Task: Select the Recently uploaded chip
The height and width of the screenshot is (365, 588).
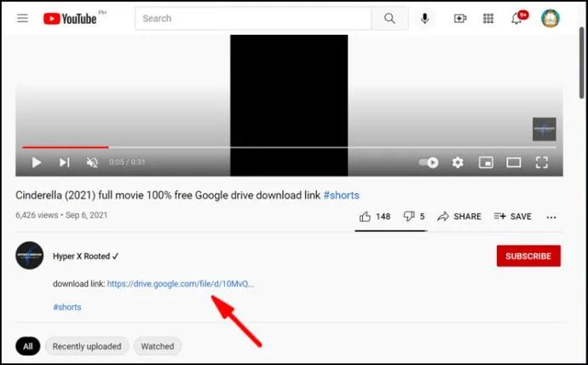Action: tap(87, 346)
